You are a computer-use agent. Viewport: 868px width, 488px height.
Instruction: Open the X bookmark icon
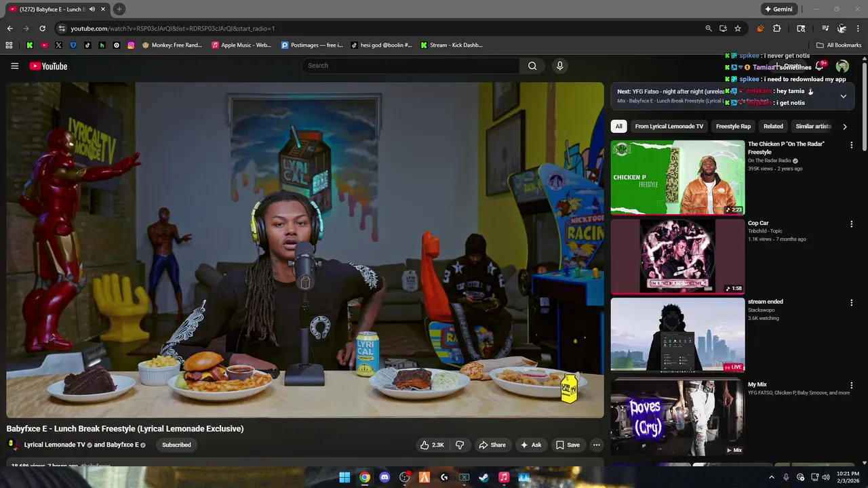pos(58,45)
